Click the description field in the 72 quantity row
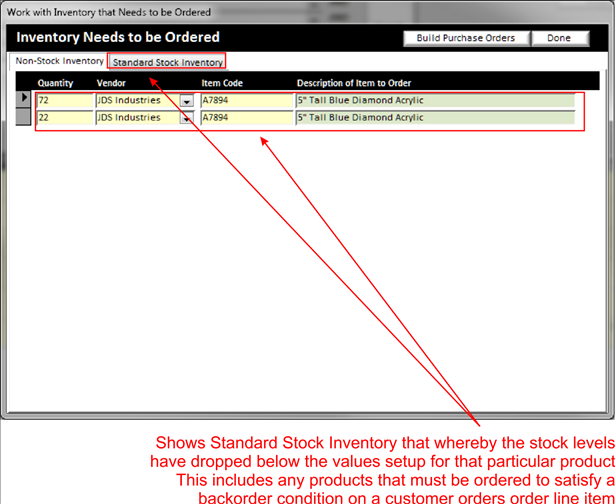Image resolution: width=615 pixels, height=504 pixels. (x=435, y=100)
